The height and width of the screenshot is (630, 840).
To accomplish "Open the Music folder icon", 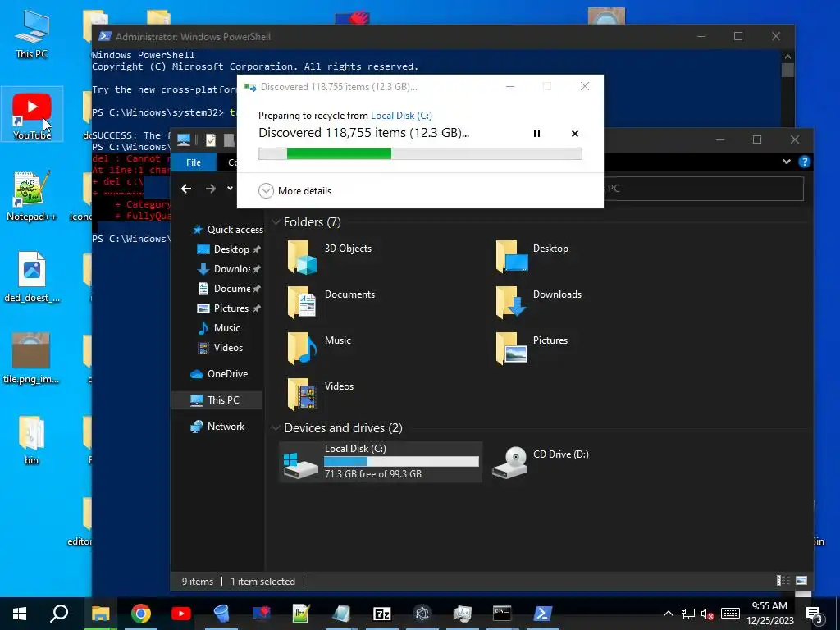I will (x=302, y=348).
